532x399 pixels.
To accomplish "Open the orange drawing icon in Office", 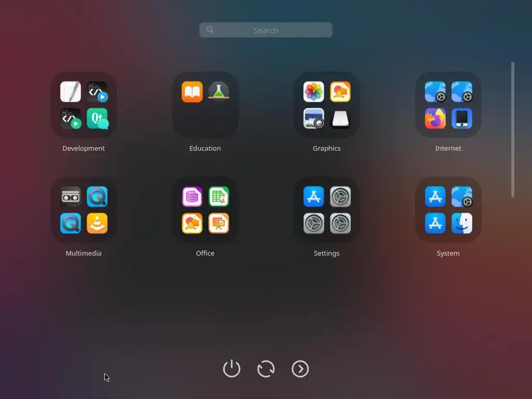I will [x=192, y=223].
